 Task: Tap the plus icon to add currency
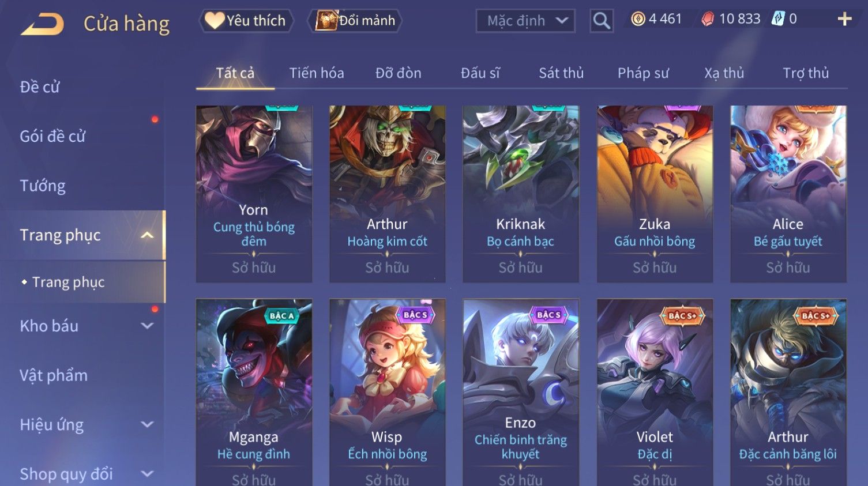point(844,19)
